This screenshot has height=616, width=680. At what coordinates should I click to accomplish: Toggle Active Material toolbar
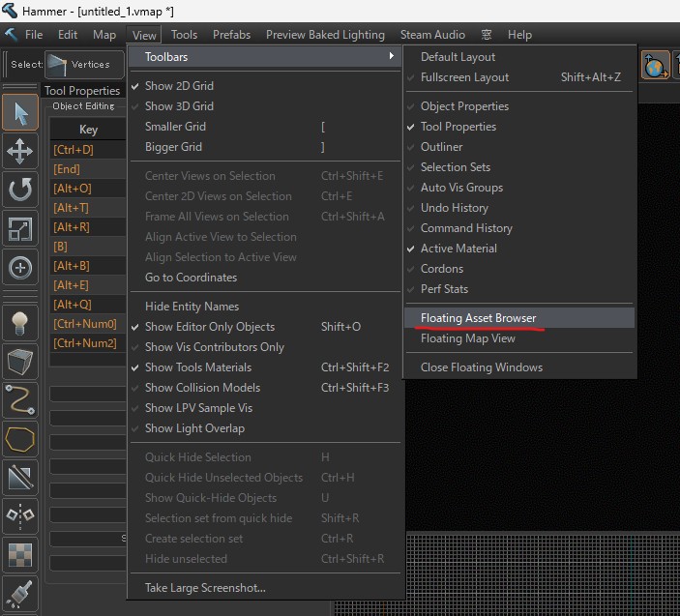(519, 249)
